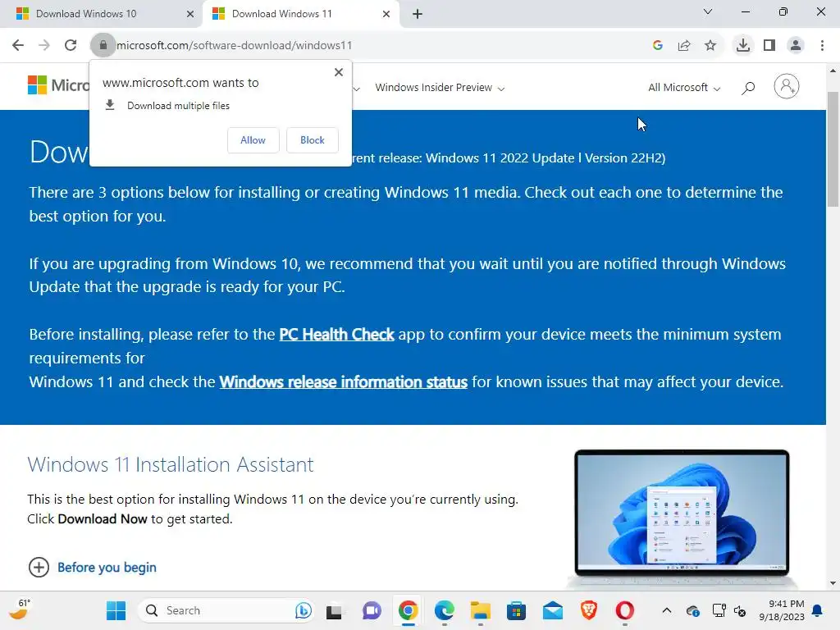This screenshot has height=630, width=840.
Task: Open tab search chevron
Action: tap(708, 11)
